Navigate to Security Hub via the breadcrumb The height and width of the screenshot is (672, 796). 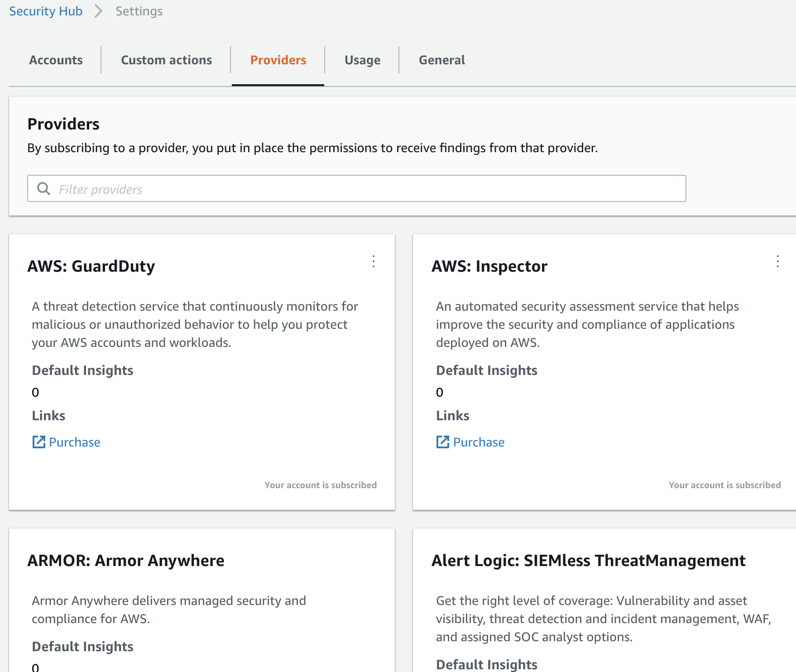pyautogui.click(x=46, y=11)
